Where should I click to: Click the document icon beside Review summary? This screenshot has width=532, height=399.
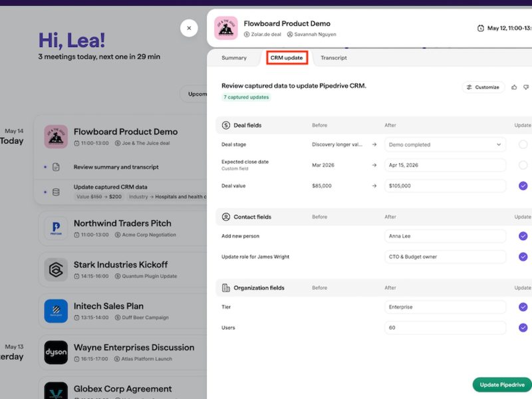click(56, 167)
